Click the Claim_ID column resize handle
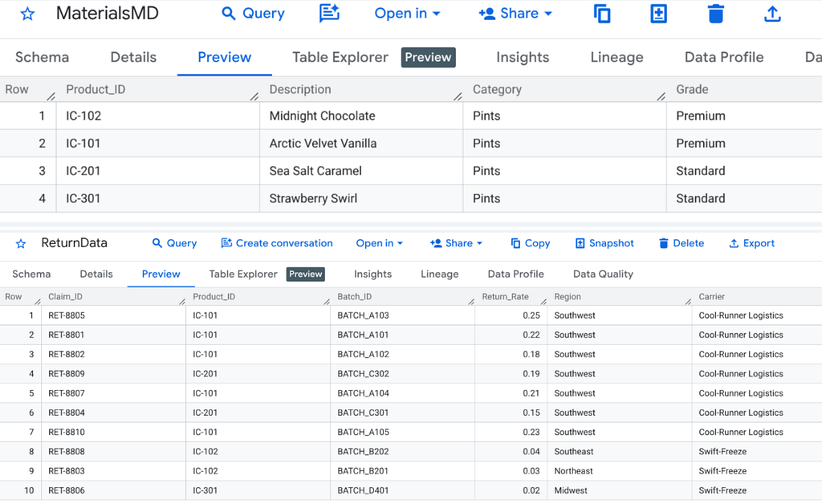This screenshot has height=504, width=822. 182,301
